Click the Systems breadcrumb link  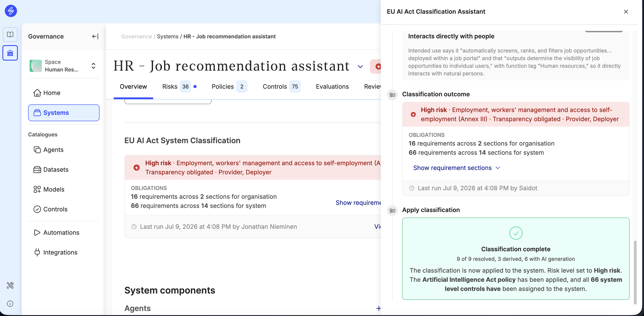pyautogui.click(x=168, y=36)
